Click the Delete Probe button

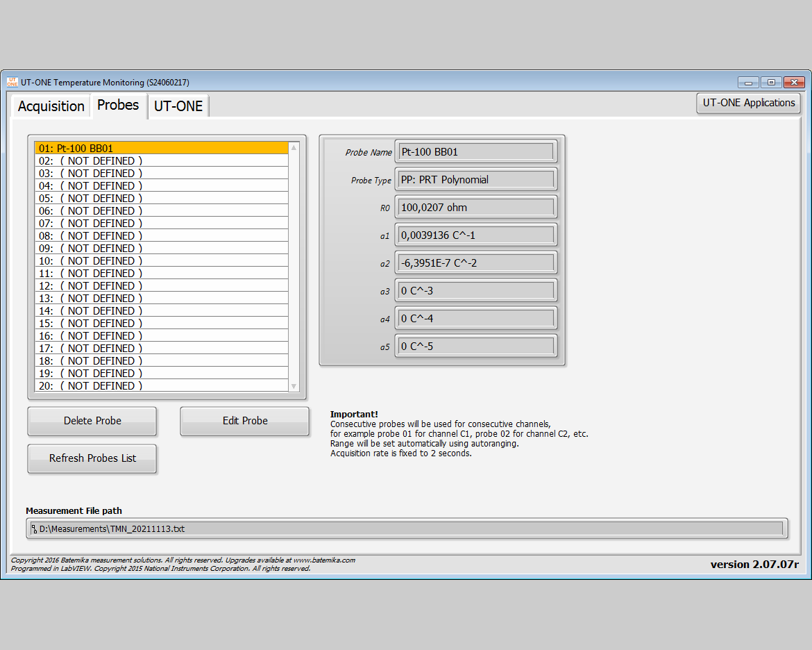point(92,421)
